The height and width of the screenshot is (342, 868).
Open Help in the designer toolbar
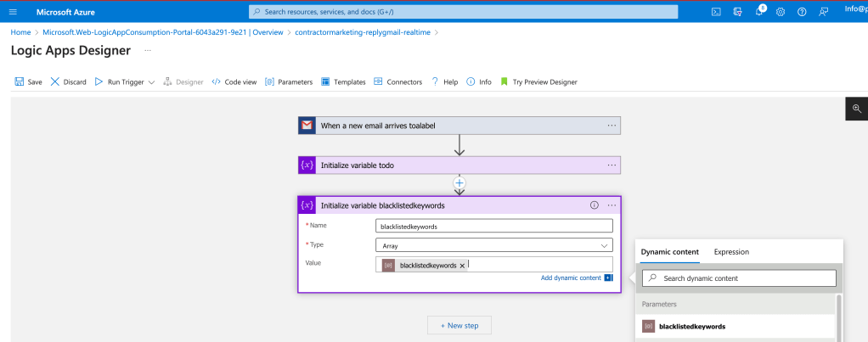point(444,82)
